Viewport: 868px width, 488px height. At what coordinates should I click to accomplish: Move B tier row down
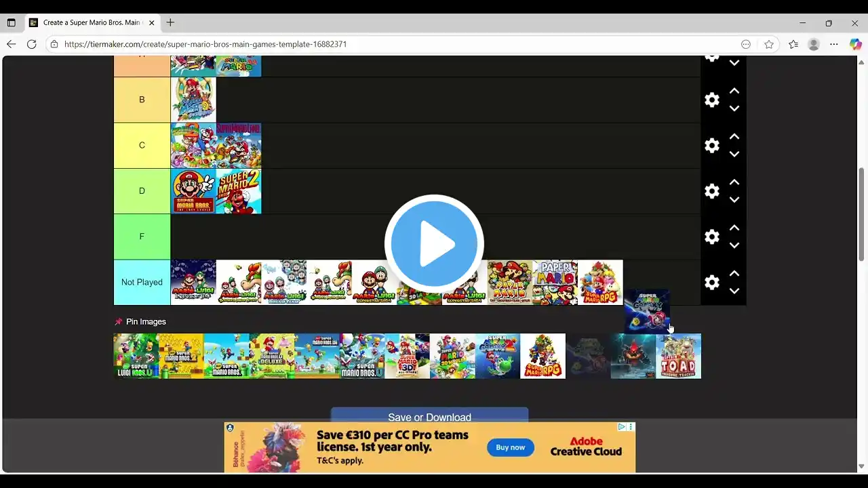[734, 108]
